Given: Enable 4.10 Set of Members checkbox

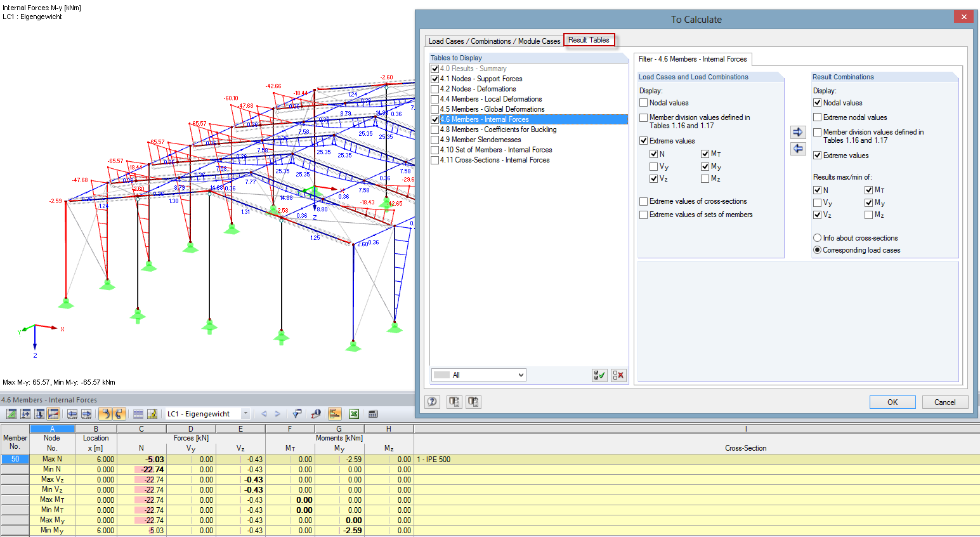Looking at the screenshot, I should point(435,150).
